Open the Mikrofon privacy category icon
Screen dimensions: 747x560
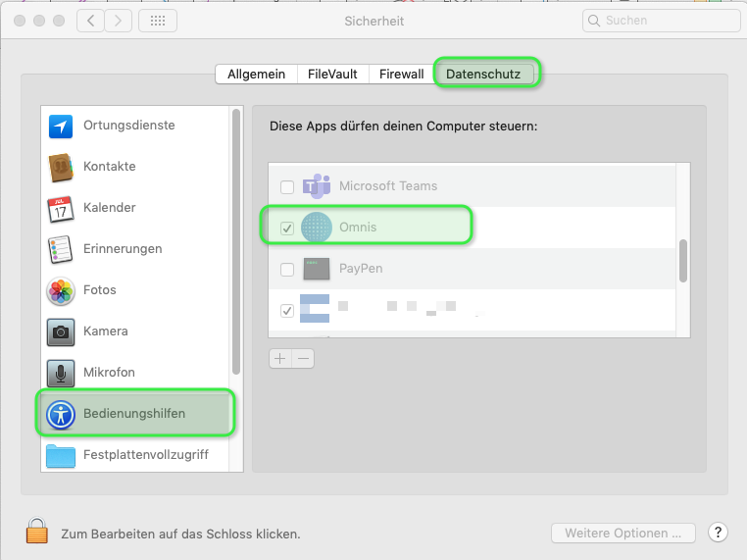pos(61,374)
